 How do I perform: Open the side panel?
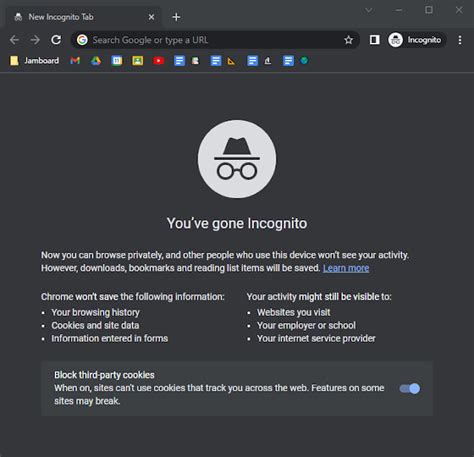[x=374, y=40]
